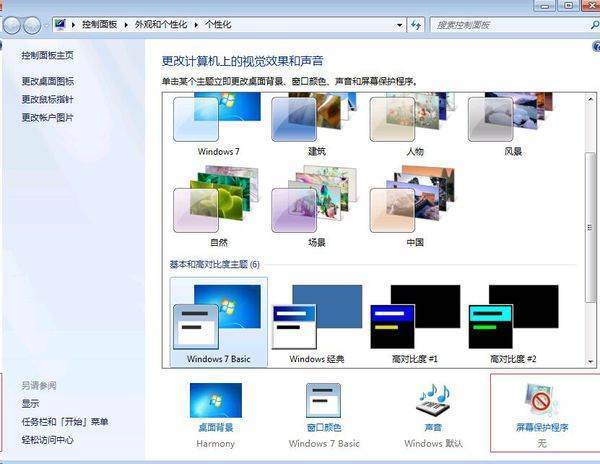Apply the 场景 theme

316,206
